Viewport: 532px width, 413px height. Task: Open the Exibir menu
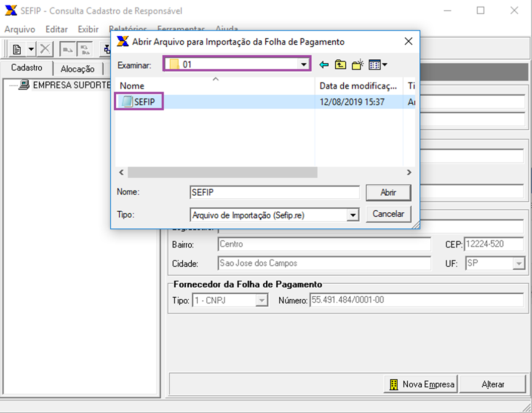coord(88,29)
